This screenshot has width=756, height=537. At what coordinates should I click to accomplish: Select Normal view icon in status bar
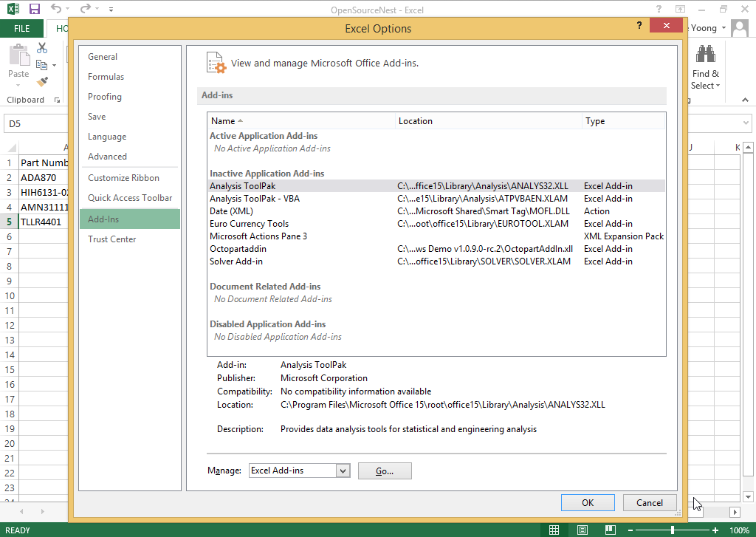pyautogui.click(x=554, y=530)
